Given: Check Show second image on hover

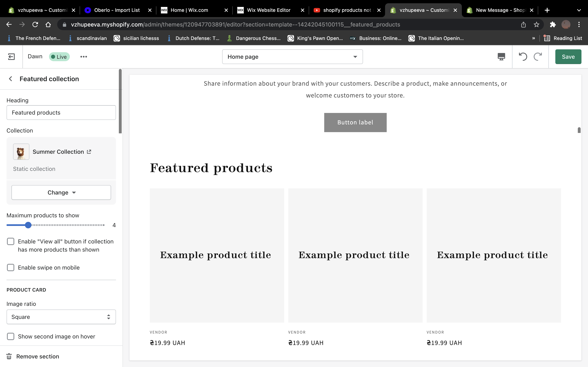Looking at the screenshot, I should pos(11,336).
